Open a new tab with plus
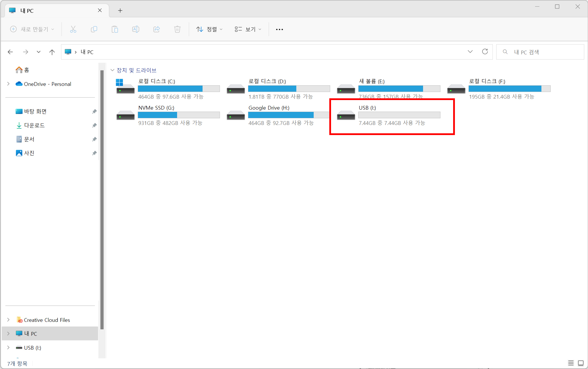This screenshot has height=369, width=588. click(x=120, y=11)
